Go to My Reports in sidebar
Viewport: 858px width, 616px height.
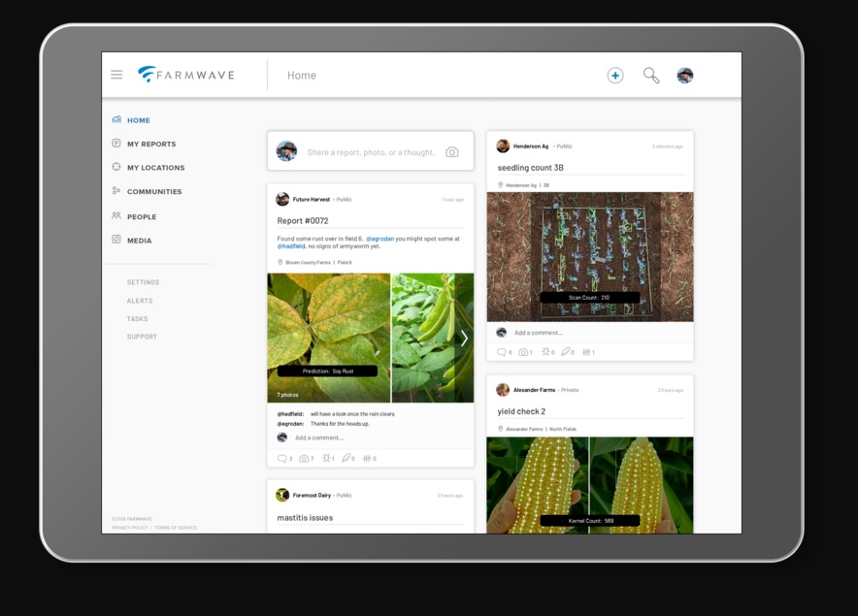pos(150,144)
